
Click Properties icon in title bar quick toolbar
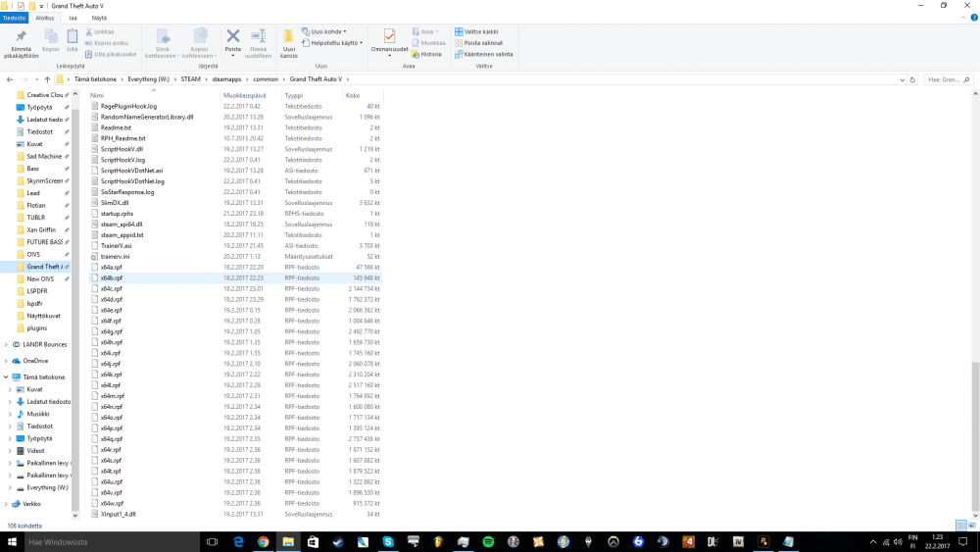[21, 6]
